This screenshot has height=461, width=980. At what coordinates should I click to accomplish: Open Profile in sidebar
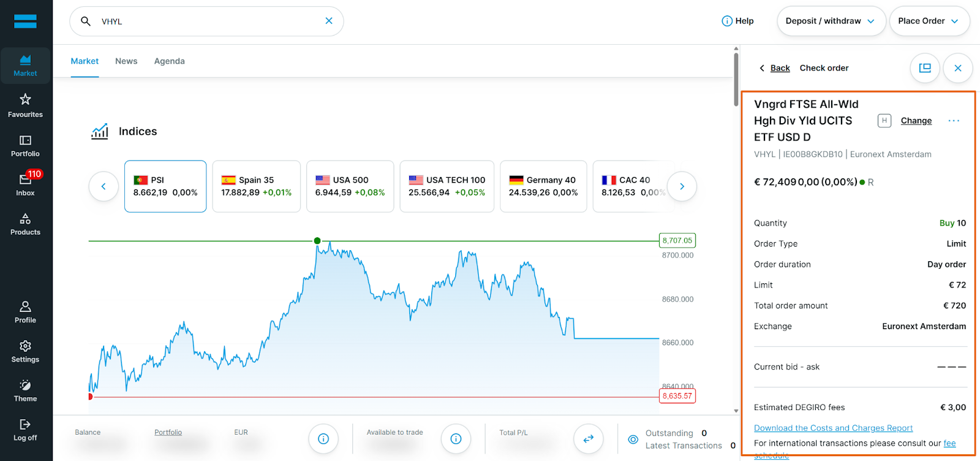point(25,312)
